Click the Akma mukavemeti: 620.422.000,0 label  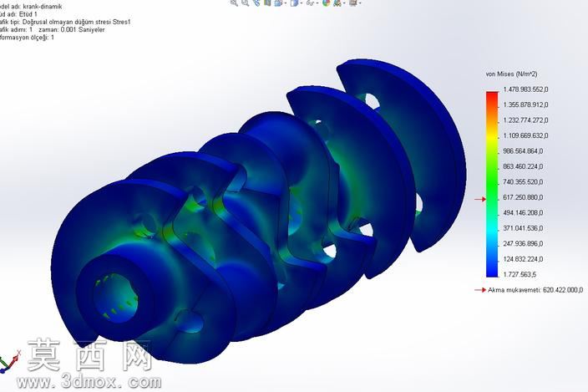pos(535,290)
